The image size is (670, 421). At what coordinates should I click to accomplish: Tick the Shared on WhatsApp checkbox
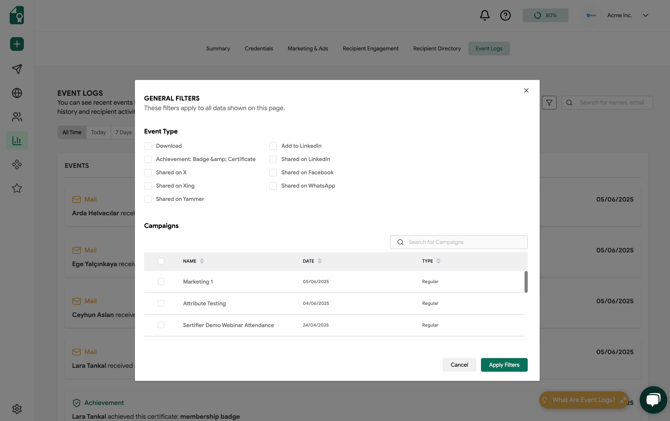pos(273,186)
